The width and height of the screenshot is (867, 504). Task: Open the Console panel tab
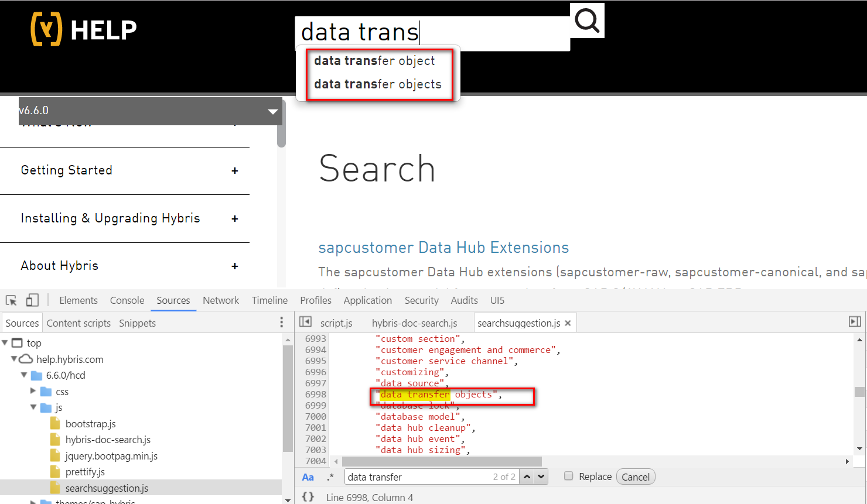(x=127, y=300)
